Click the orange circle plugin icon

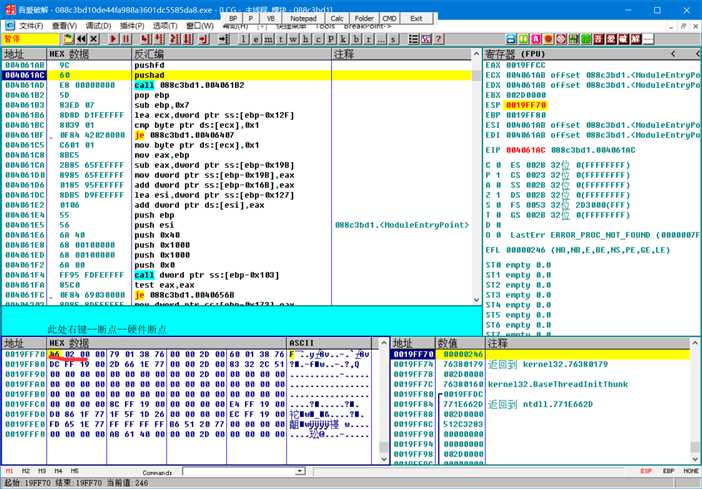pyautogui.click(x=548, y=39)
